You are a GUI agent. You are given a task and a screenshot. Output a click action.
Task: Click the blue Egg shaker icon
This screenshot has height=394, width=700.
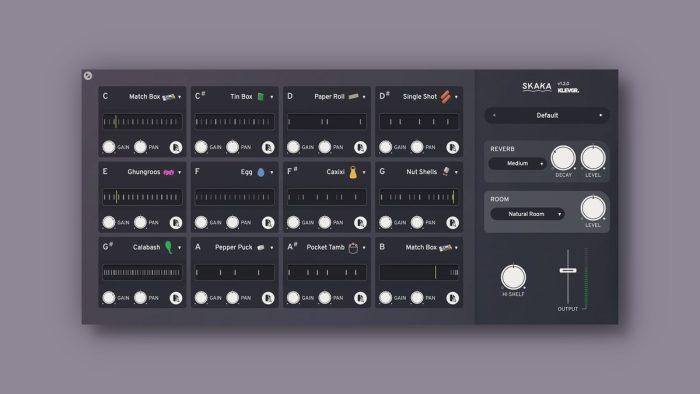261,172
